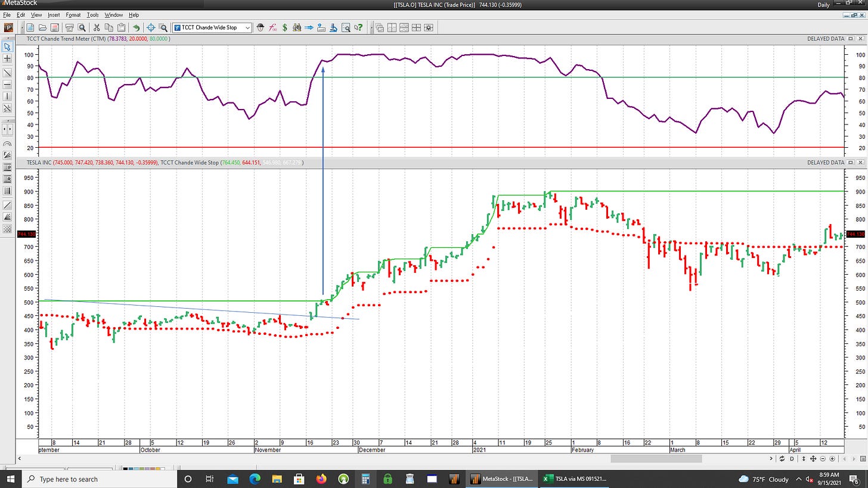Click the green dollar System Tester icon

tap(284, 27)
